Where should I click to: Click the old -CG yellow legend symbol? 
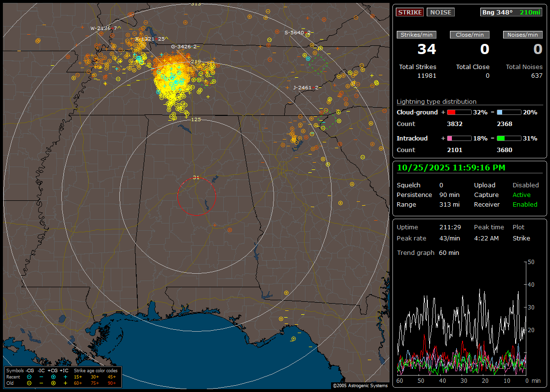point(29,383)
